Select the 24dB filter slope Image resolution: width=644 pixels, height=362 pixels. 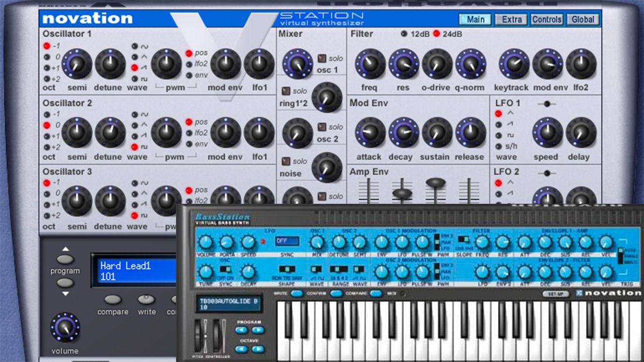(x=436, y=34)
